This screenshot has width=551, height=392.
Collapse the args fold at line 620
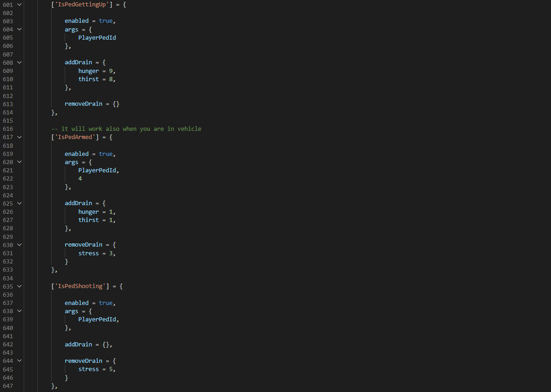pos(19,162)
